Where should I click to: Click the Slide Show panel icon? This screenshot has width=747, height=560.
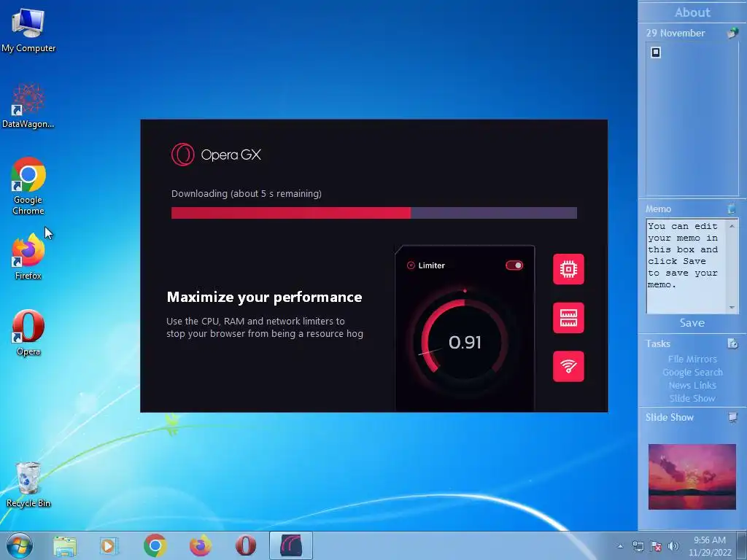tap(732, 418)
